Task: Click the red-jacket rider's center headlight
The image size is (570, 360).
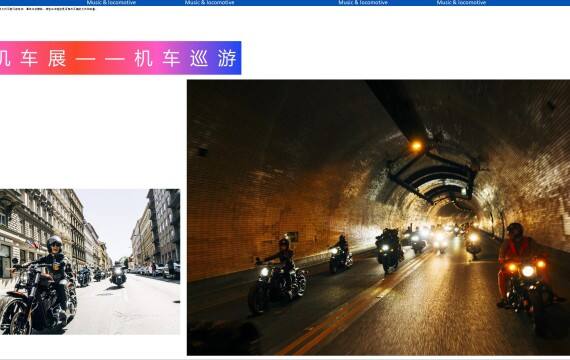Action: pos(528,271)
